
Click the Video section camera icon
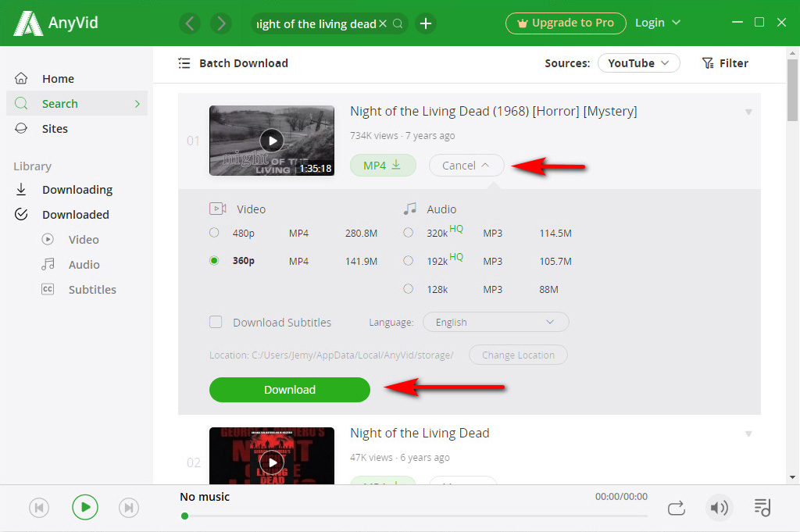point(218,209)
